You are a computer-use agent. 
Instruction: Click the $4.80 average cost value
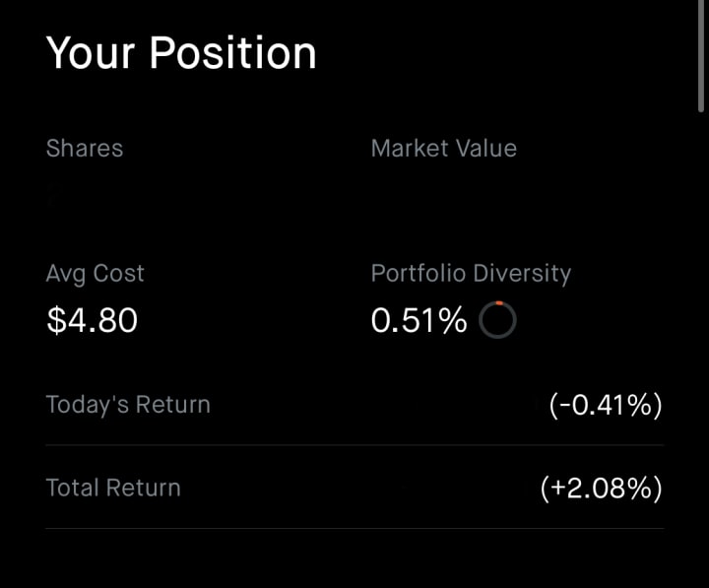coord(93,320)
